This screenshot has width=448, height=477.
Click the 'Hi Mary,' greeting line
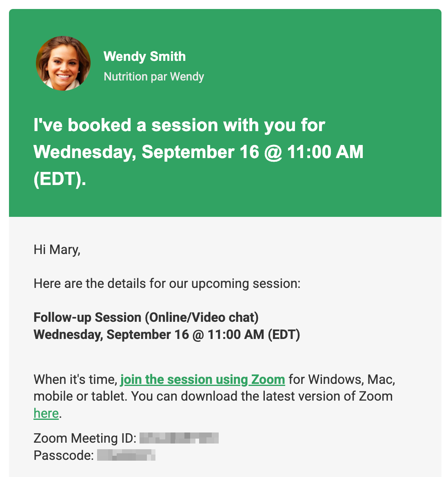57,250
